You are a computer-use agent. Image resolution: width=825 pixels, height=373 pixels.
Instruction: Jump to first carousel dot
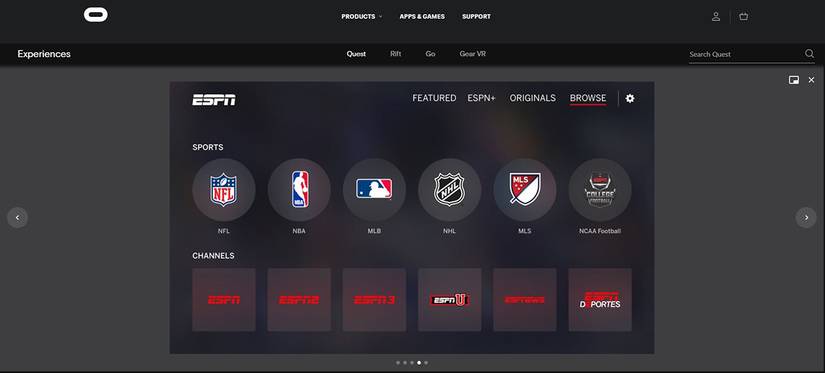(x=398, y=362)
